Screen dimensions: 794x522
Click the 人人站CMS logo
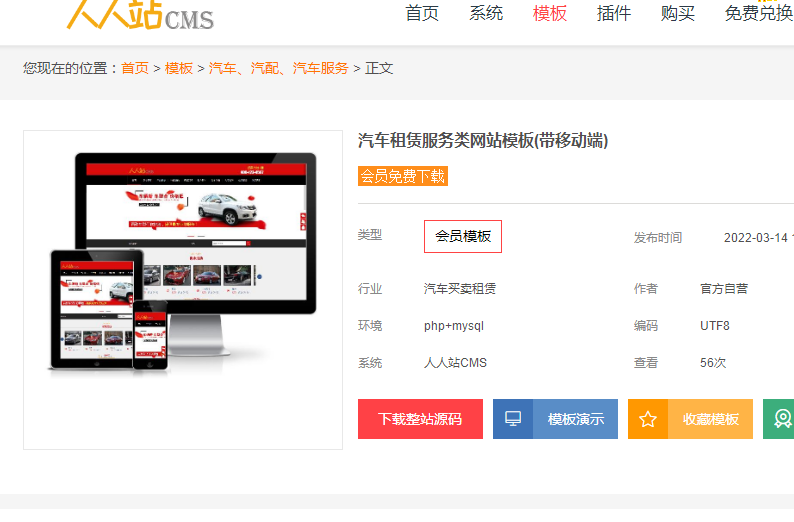(140, 14)
